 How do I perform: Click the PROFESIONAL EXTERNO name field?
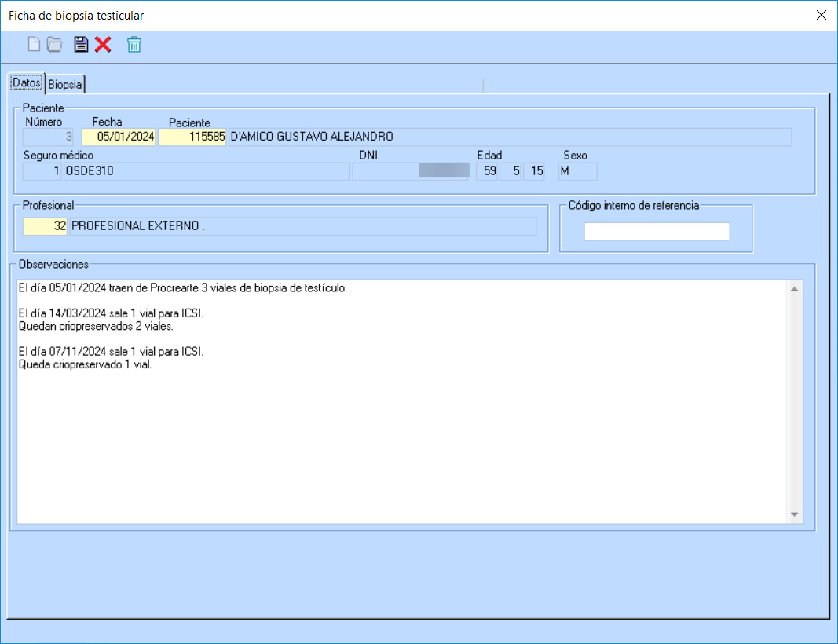303,226
